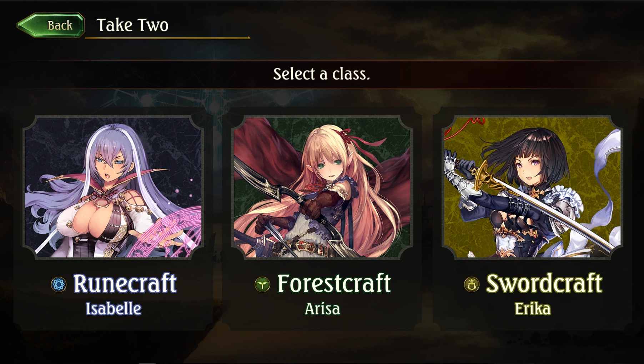Click the Runecraft card bottom panel
The image size is (644, 364).
(114, 294)
